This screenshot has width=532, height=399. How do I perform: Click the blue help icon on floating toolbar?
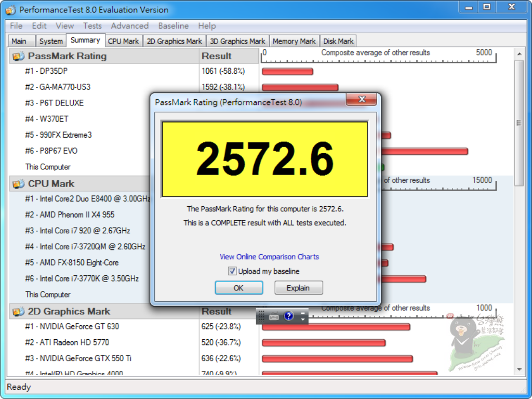289,316
